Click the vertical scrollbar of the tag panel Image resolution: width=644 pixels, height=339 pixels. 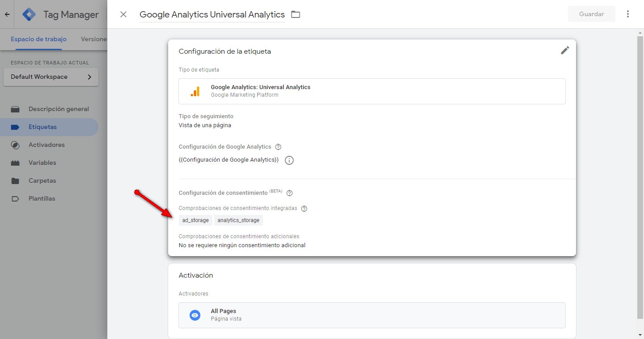coord(640,179)
